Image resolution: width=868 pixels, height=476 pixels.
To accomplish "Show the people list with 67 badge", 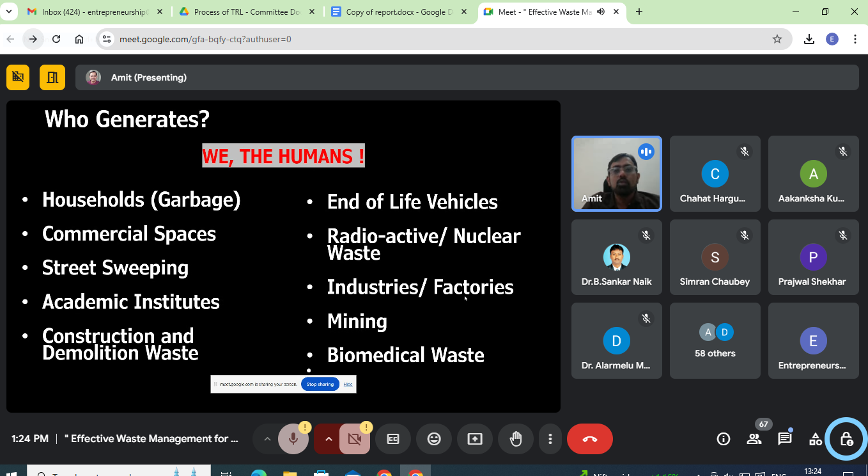I will click(x=754, y=439).
